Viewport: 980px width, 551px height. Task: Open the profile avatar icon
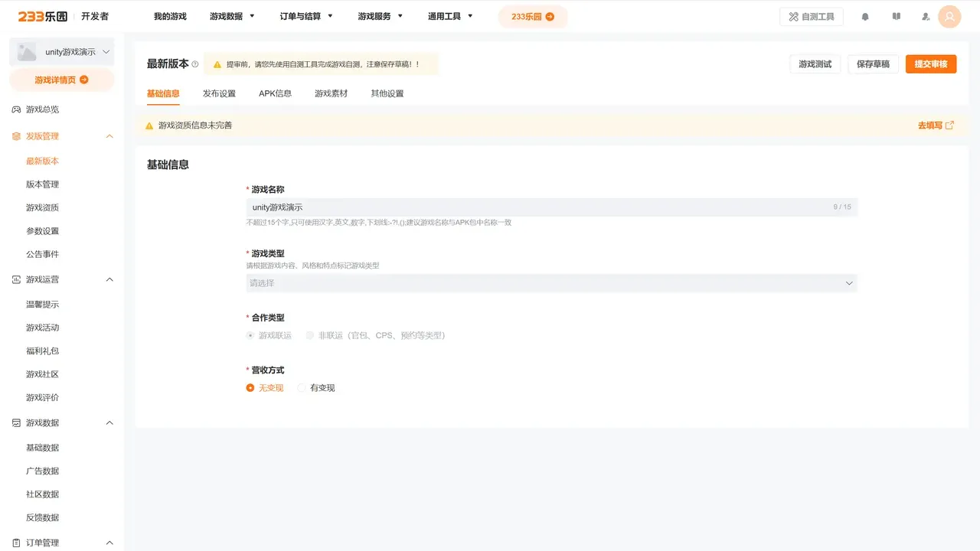click(949, 17)
